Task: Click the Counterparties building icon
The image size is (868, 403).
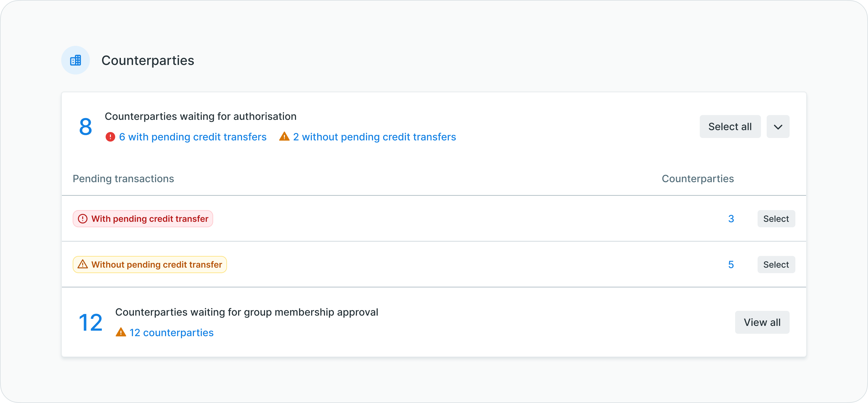Action: pyautogui.click(x=76, y=60)
